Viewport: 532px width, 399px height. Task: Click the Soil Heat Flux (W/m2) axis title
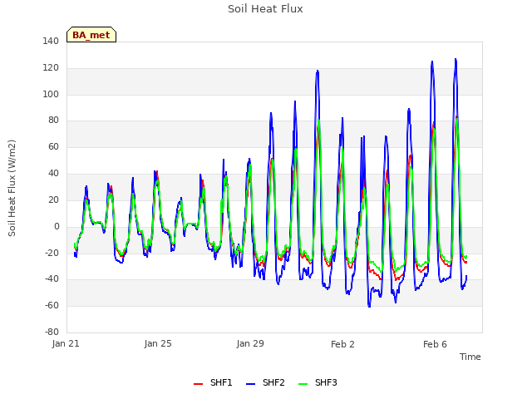pos(12,188)
